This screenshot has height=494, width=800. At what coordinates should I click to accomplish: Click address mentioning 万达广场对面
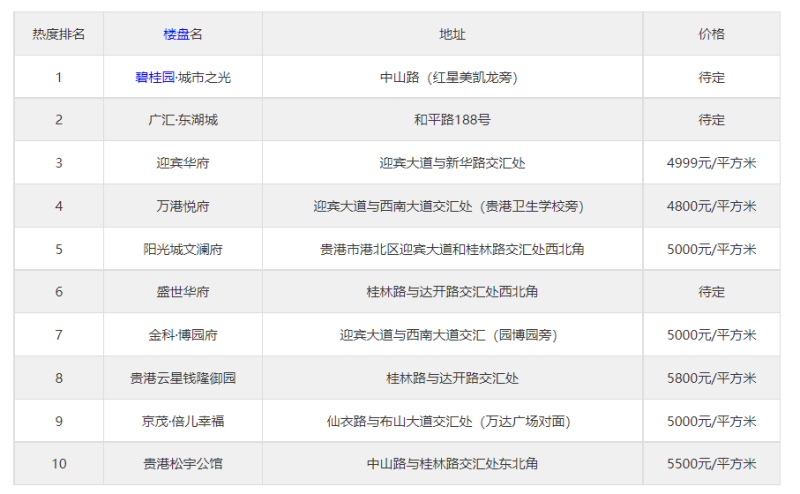click(448, 421)
